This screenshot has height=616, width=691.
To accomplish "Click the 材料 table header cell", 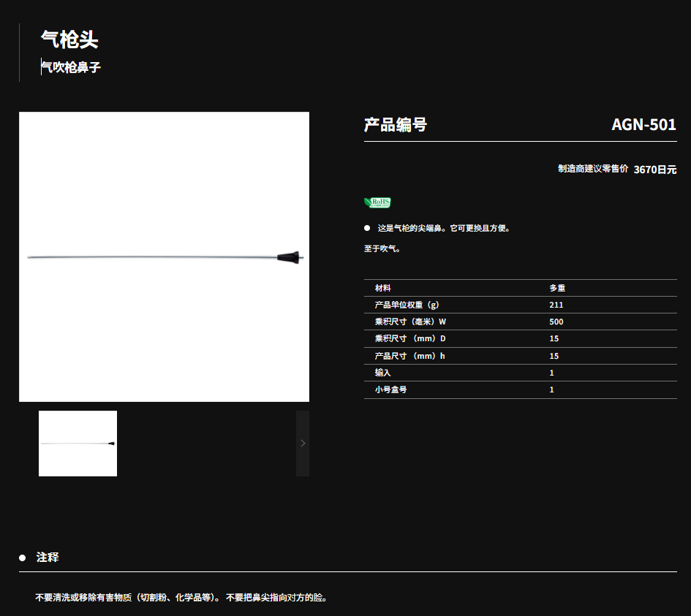I will [382, 288].
